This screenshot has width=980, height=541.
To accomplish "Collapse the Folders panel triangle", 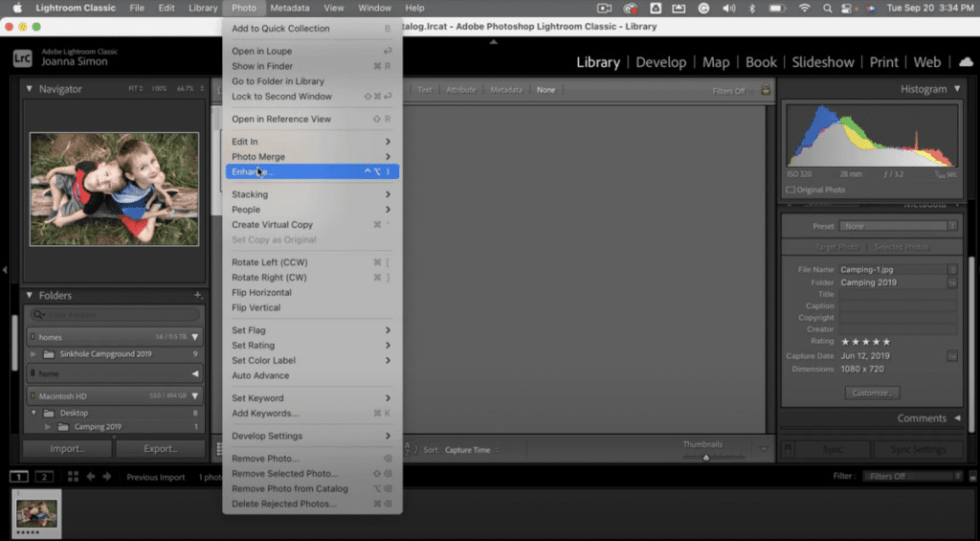I will click(29, 295).
